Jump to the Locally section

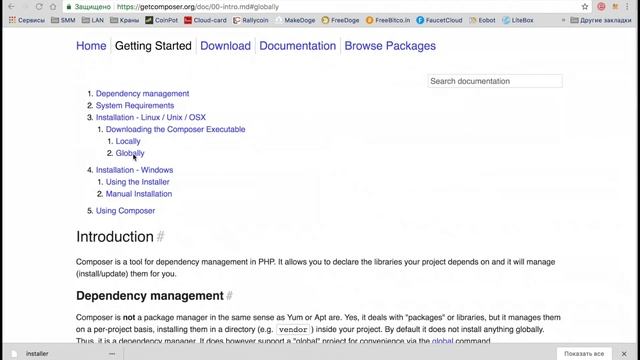[x=128, y=141]
